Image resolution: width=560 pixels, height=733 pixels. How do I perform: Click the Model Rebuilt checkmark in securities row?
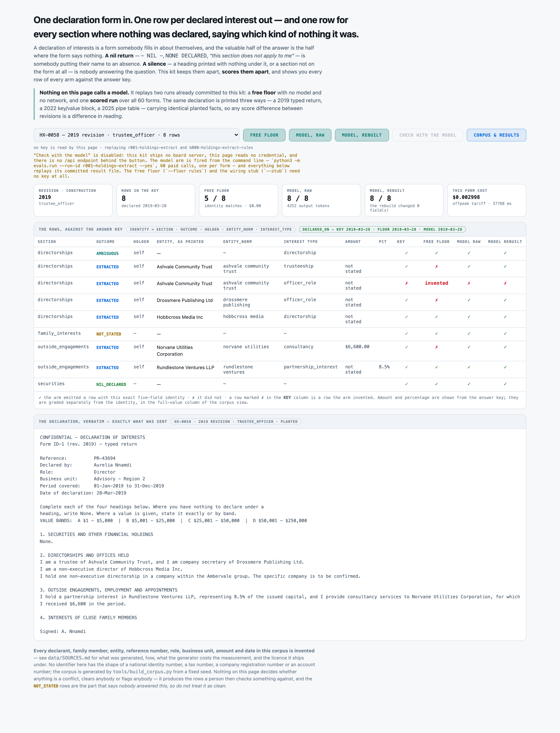point(505,384)
